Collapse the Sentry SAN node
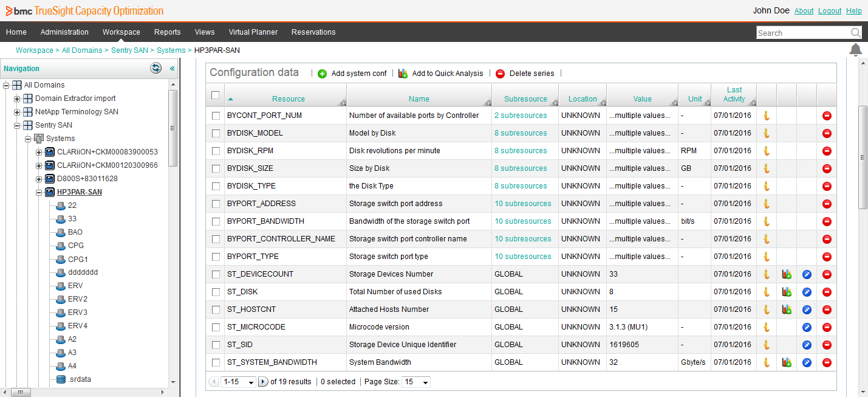 [17, 125]
